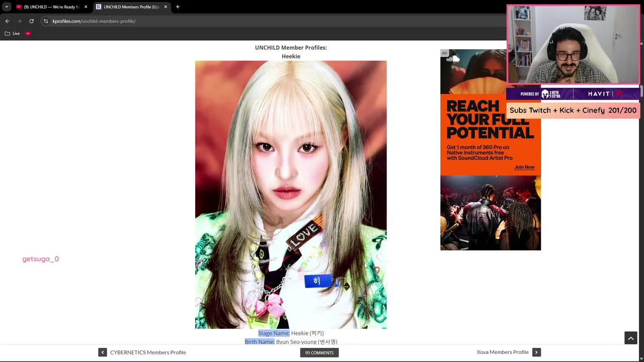
Task: Open a new tab with plus button
Action: tap(178, 7)
